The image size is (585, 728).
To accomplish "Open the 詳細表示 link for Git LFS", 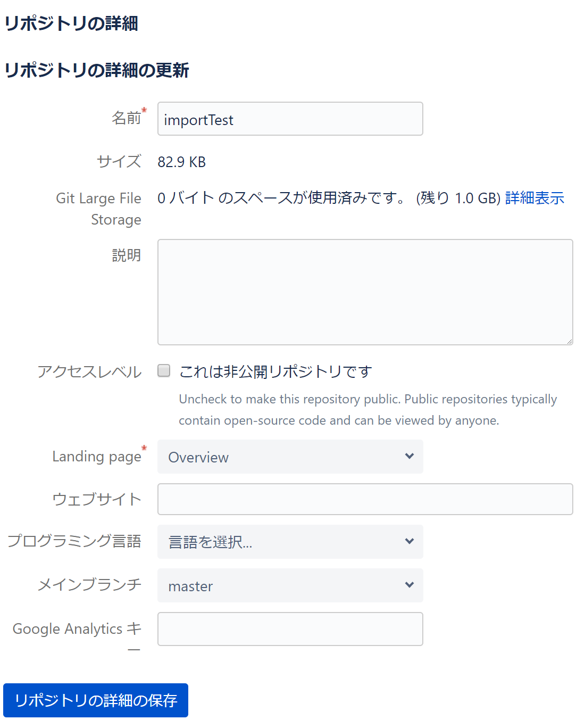I will tap(534, 198).
